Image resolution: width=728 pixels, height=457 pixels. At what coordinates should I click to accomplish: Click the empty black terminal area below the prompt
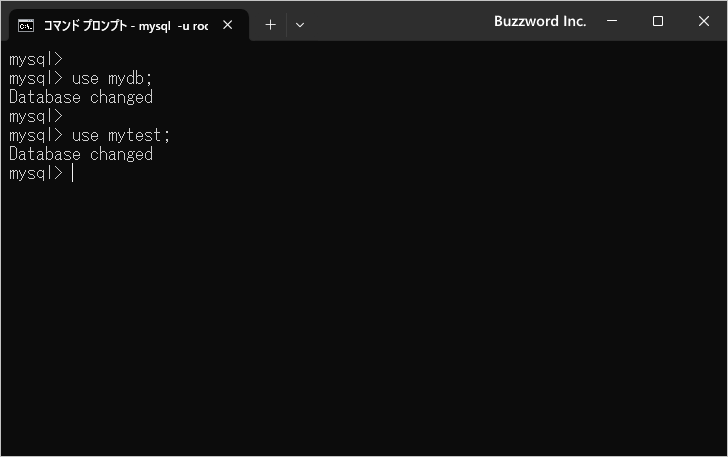coord(364,320)
